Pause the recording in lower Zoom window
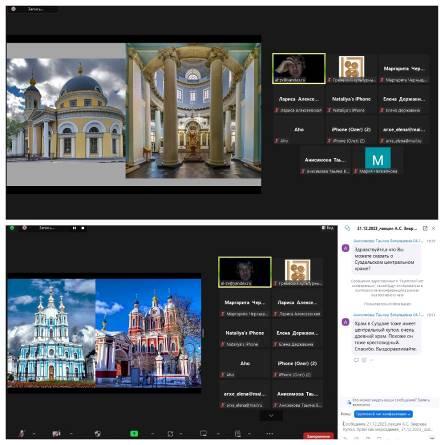The width and height of the screenshot is (445, 445). coord(74,228)
